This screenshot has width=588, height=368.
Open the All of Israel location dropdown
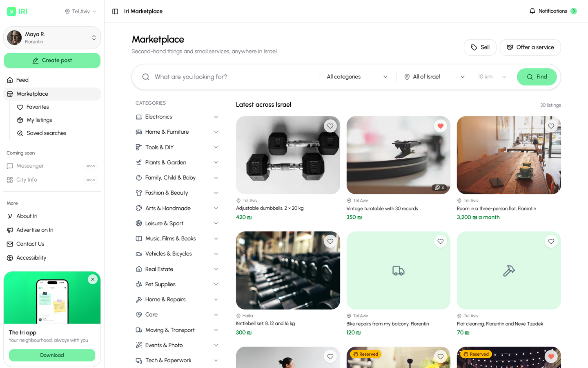[434, 77]
